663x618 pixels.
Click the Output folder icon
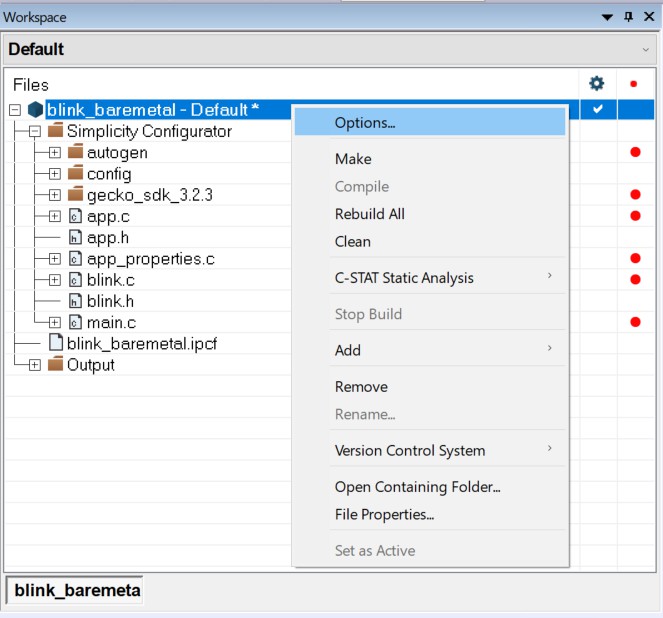(56, 365)
